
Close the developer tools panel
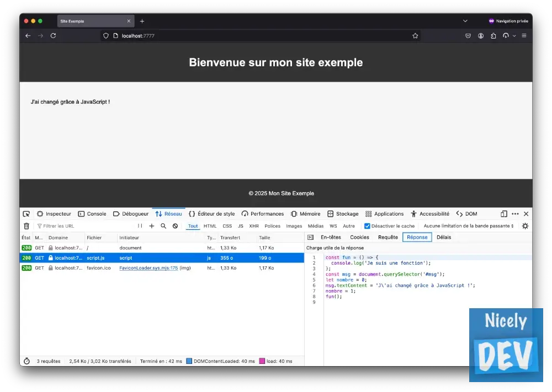point(526,214)
